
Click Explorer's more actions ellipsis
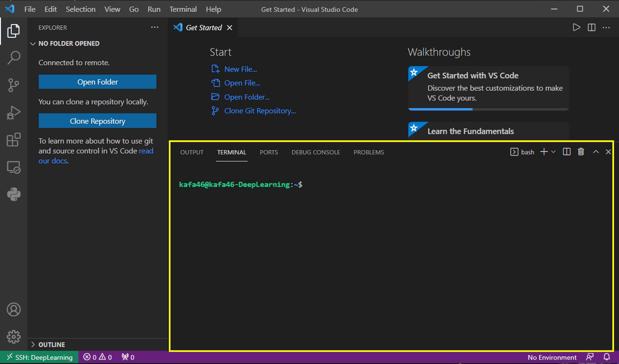[155, 27]
